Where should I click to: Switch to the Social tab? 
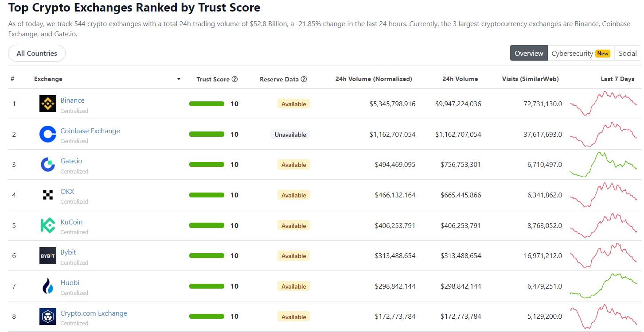pos(628,53)
